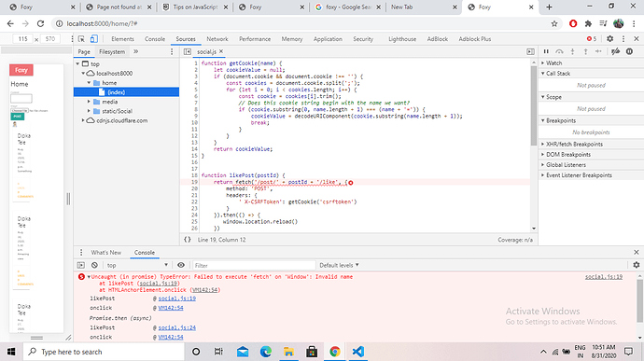The height and width of the screenshot is (361, 644).
Task: Toggle the device toolbar icon
Action: [94, 39]
